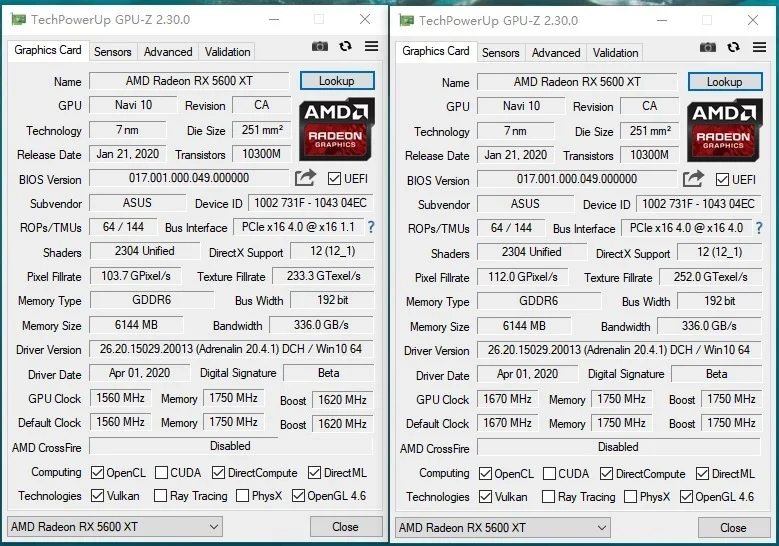Click the Bus Interface question mark in left window
The height and width of the screenshot is (546, 779).
371,227
